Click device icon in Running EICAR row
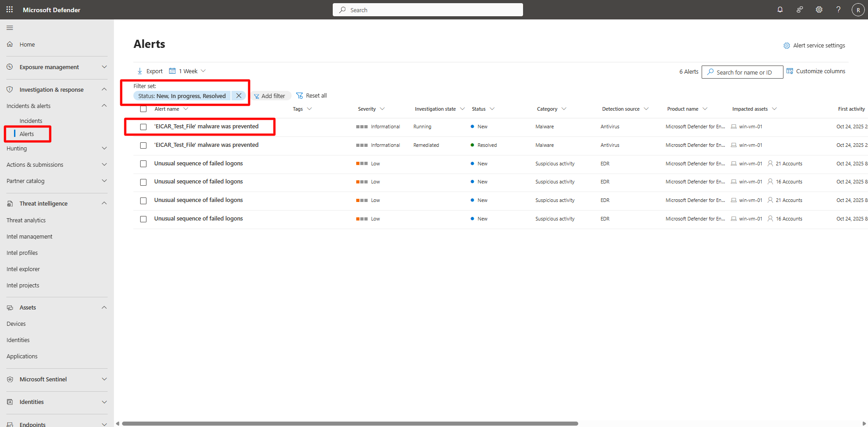 pyautogui.click(x=734, y=127)
